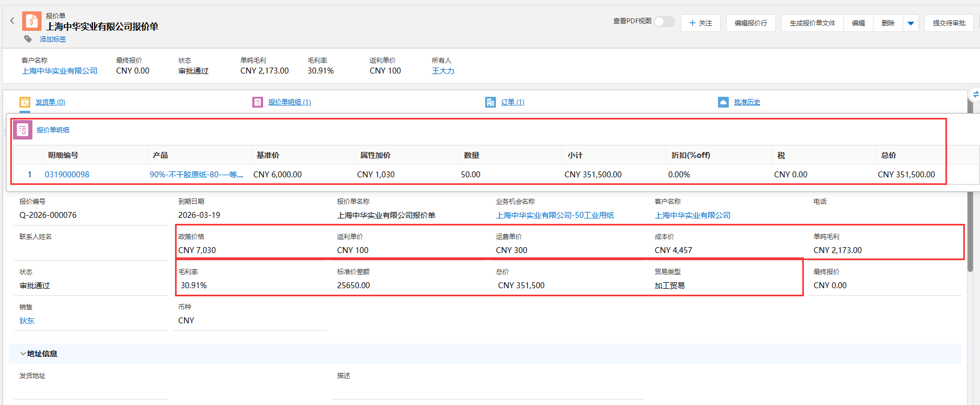Click the tag icon under the title

pyautogui.click(x=28, y=39)
